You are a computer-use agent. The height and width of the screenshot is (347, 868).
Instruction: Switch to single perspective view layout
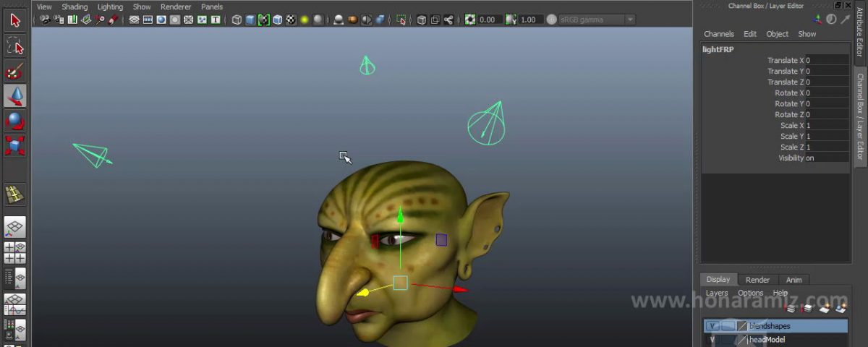pyautogui.click(x=15, y=228)
